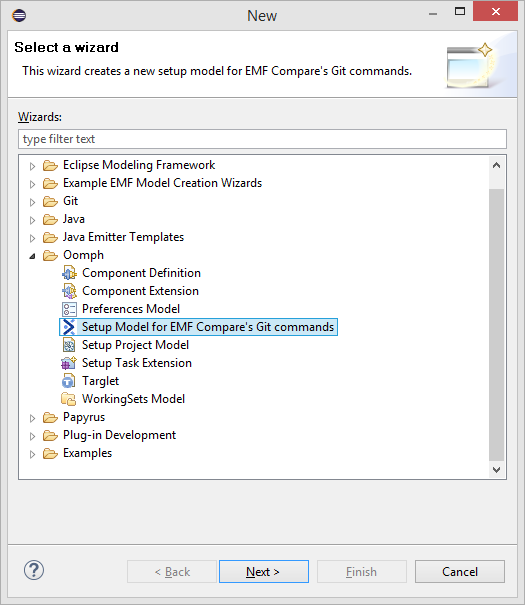Click the Cancel button
The height and width of the screenshot is (605, 525).
click(x=460, y=571)
